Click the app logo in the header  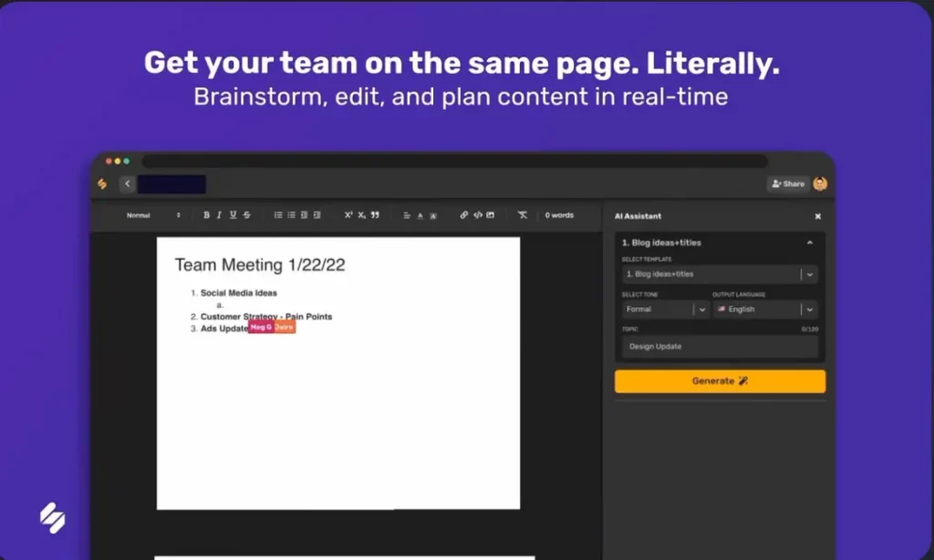coord(102,184)
